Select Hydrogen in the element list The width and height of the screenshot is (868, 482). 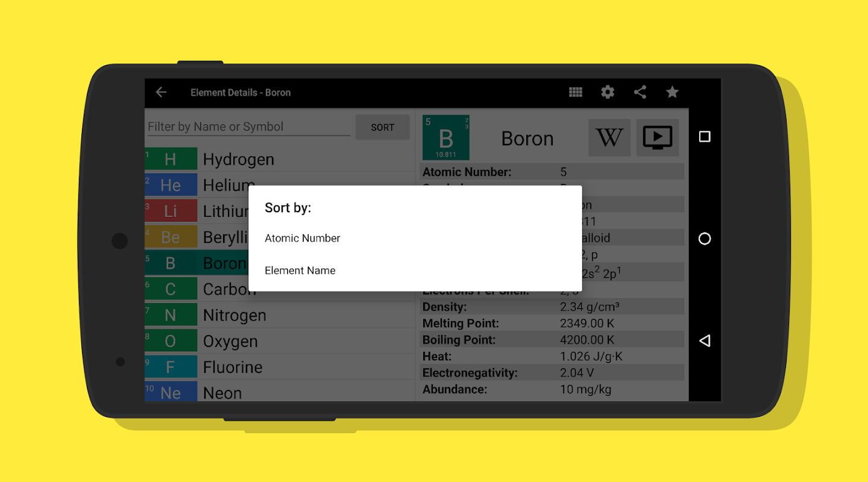(x=280, y=159)
